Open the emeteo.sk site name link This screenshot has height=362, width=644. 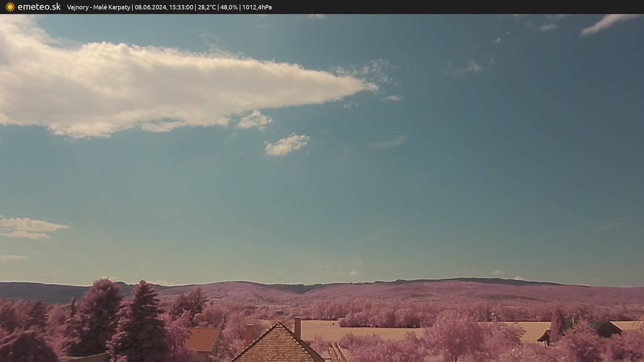[39, 7]
